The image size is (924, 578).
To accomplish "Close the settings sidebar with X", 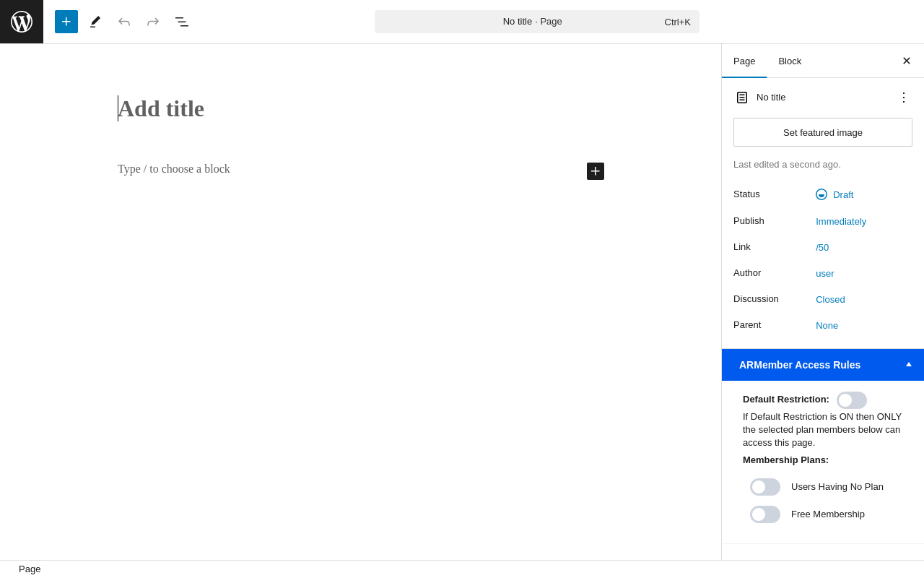I will [x=907, y=61].
